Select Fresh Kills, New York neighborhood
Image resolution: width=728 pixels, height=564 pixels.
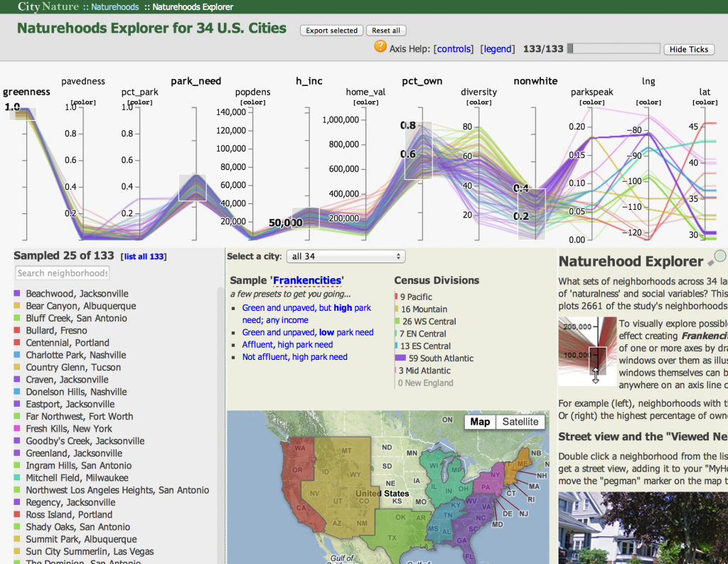[69, 428]
